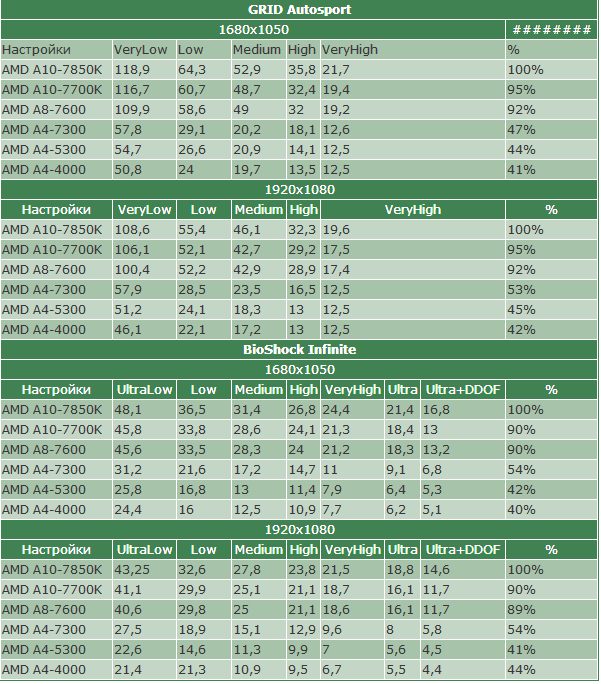This screenshot has width=601, height=684.
Task: Select the cell filled with hash symbols
Action: pyautogui.click(x=551, y=29)
